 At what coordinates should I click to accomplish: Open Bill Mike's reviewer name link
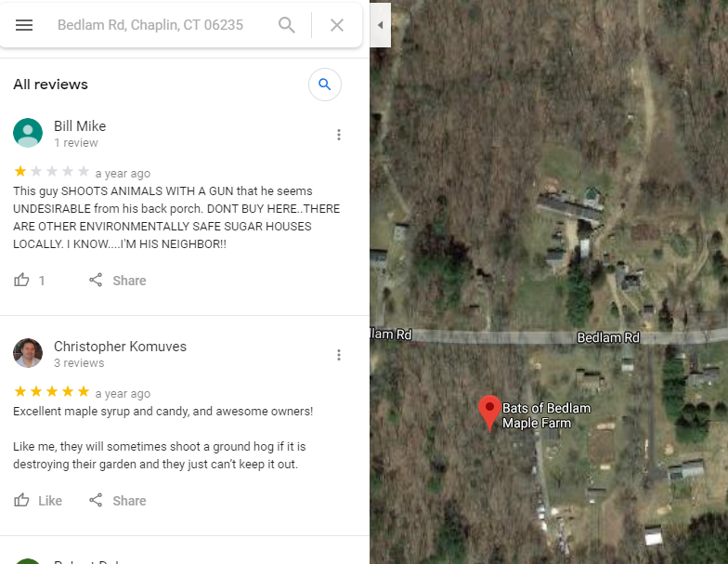80,126
